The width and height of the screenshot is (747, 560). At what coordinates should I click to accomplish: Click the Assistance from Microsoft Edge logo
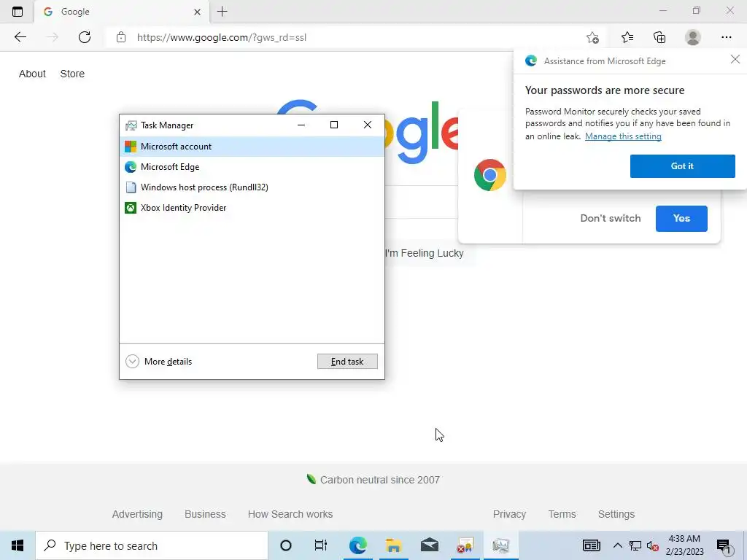tap(531, 61)
